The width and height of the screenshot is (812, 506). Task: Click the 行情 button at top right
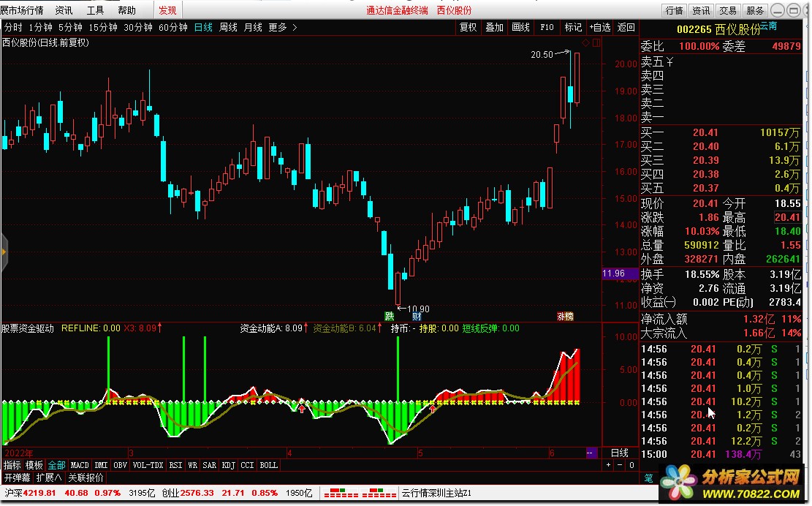click(675, 10)
